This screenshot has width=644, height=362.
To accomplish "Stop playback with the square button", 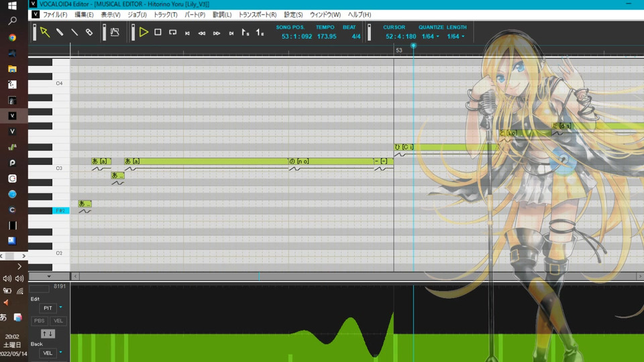I will pos(158,32).
